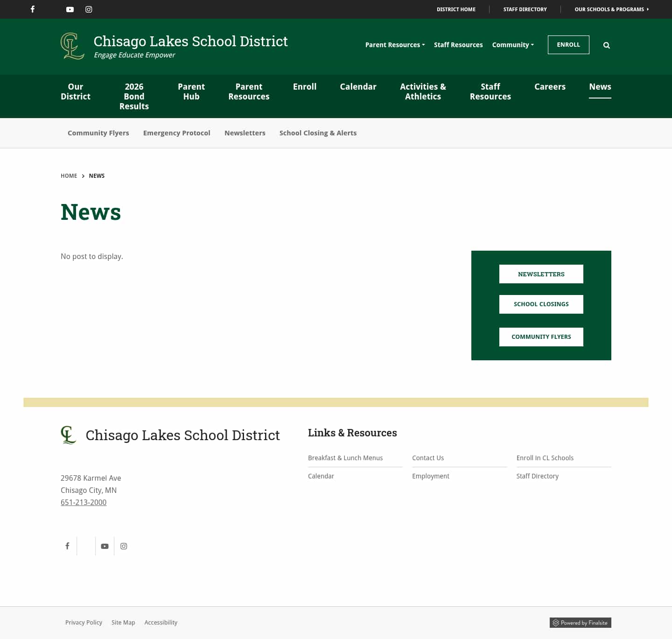Click the CL logo in header

pyautogui.click(x=73, y=46)
